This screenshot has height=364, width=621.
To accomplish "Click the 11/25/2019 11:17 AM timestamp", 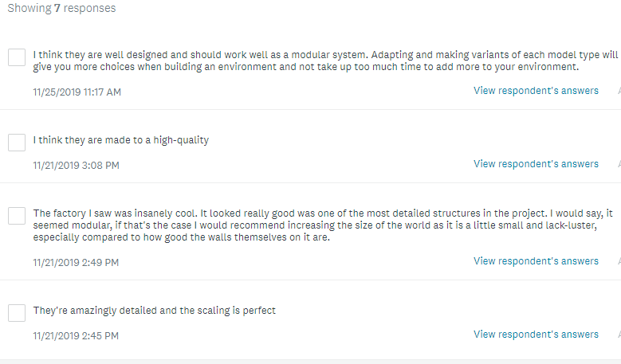I will 77,92.
